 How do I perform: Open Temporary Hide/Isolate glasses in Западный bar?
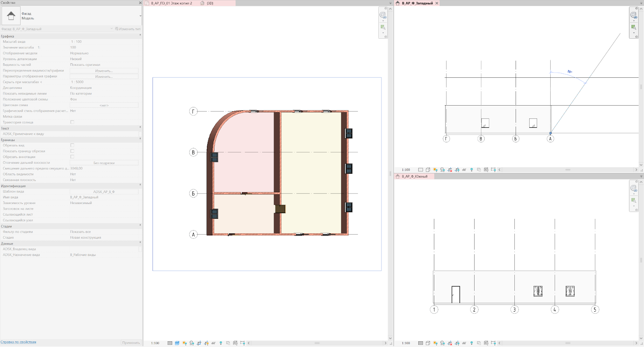tap(464, 170)
